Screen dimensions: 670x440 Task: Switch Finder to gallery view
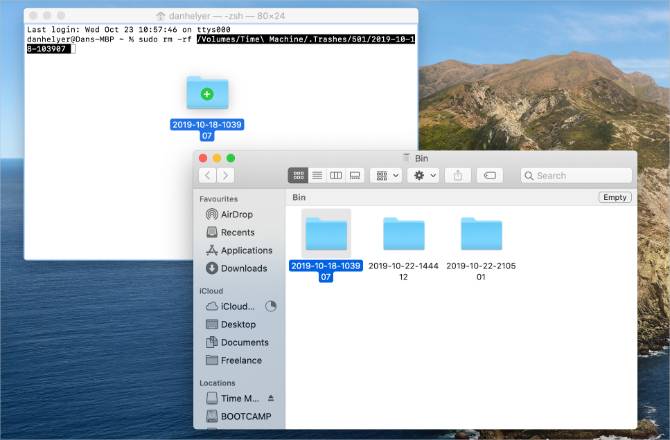[354, 175]
